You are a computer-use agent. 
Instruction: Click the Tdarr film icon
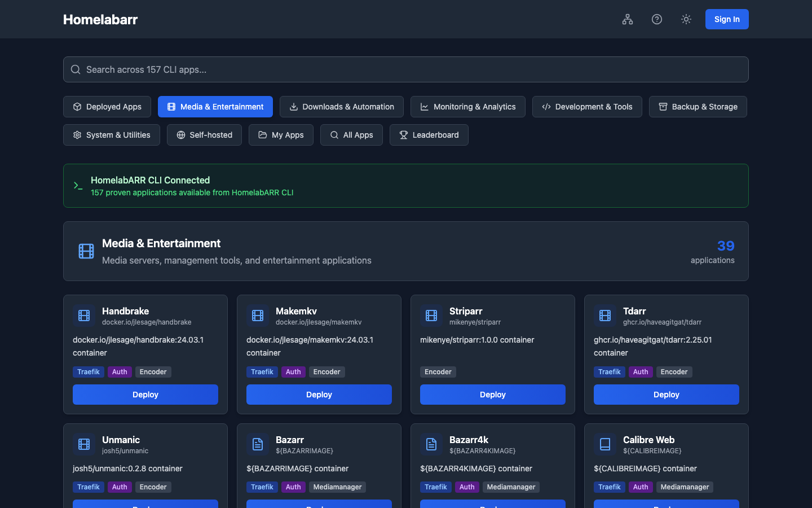(605, 316)
